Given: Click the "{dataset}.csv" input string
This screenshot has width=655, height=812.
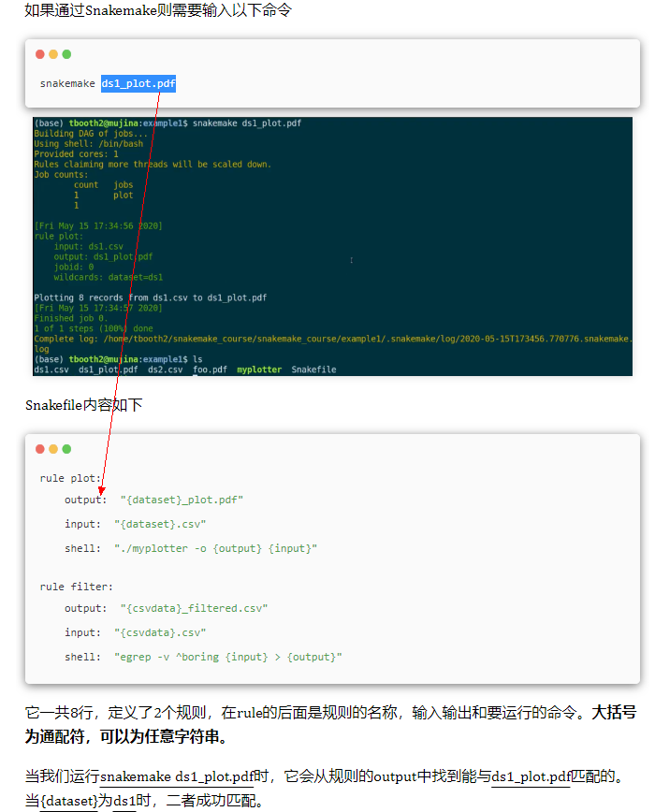Looking at the screenshot, I should (160, 524).
